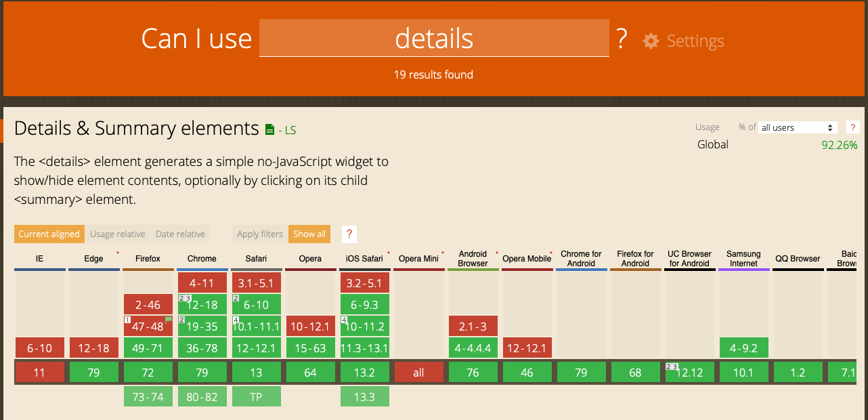868x420 pixels.
Task: Open the 'all users' usage dropdown
Action: 798,127
